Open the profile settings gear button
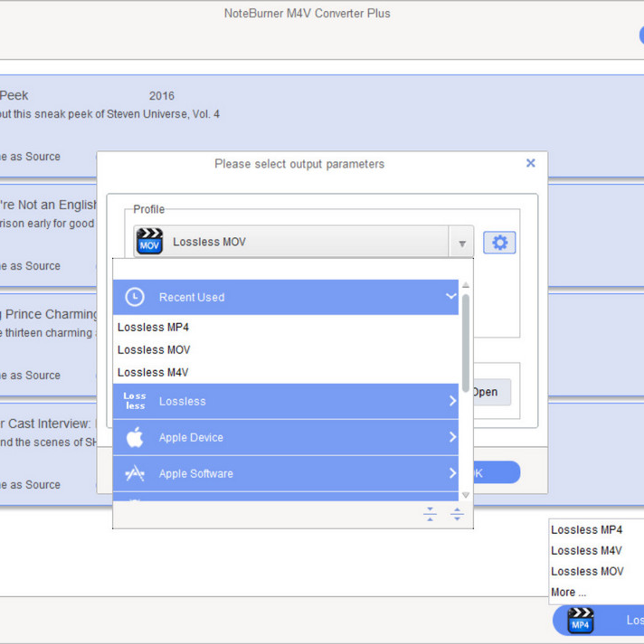This screenshot has height=644, width=644. coord(499,242)
